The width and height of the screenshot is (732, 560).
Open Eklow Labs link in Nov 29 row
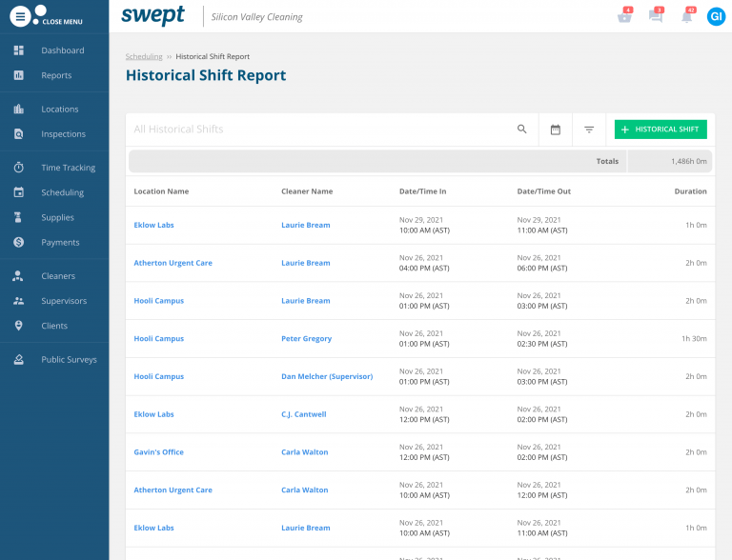click(x=153, y=225)
